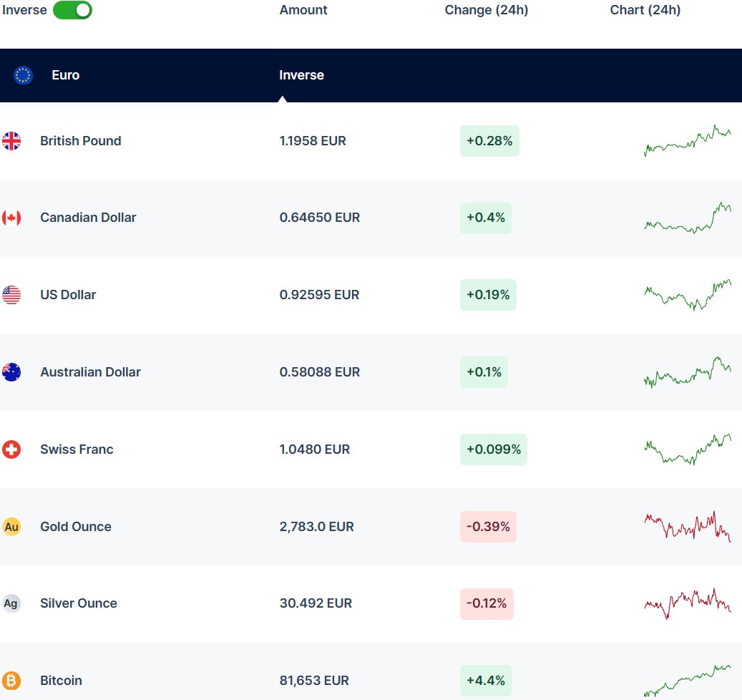Click the Silver Ounce -0.12% change badge
This screenshot has height=700, width=742.
tap(487, 603)
